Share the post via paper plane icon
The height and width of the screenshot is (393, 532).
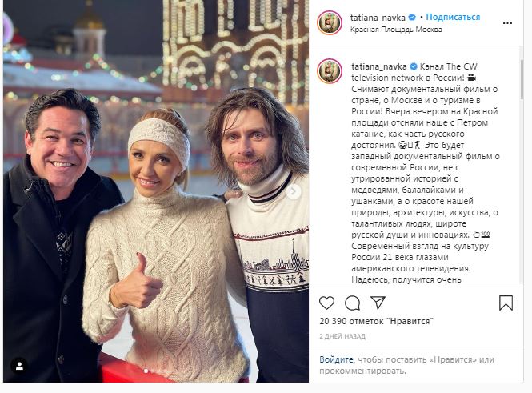click(378, 303)
